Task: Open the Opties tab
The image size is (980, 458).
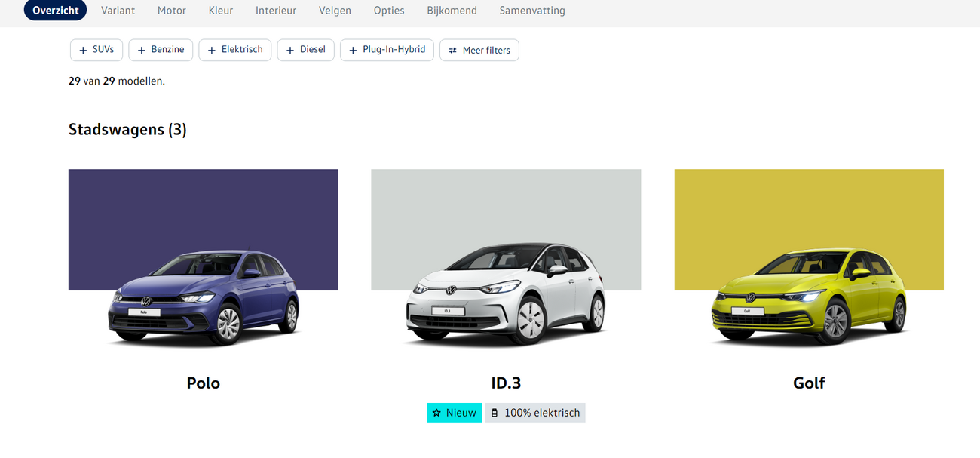Action: 389,11
